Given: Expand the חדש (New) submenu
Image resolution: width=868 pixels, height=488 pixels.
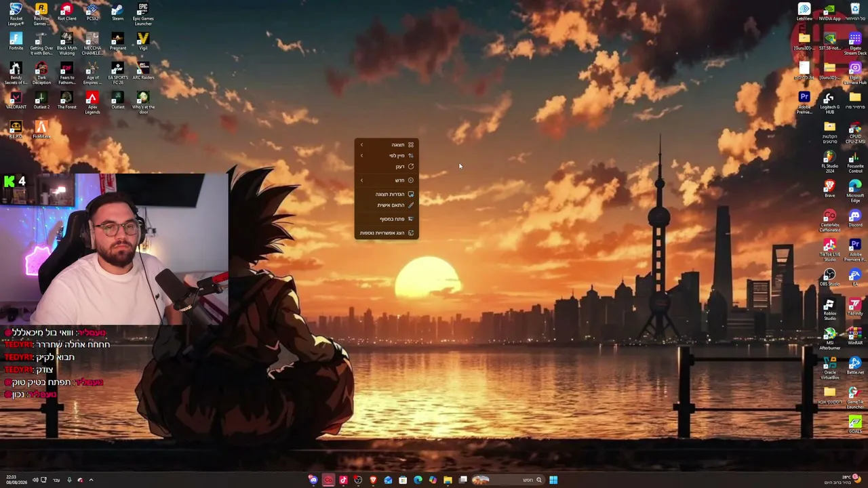Looking at the screenshot, I should (x=387, y=180).
